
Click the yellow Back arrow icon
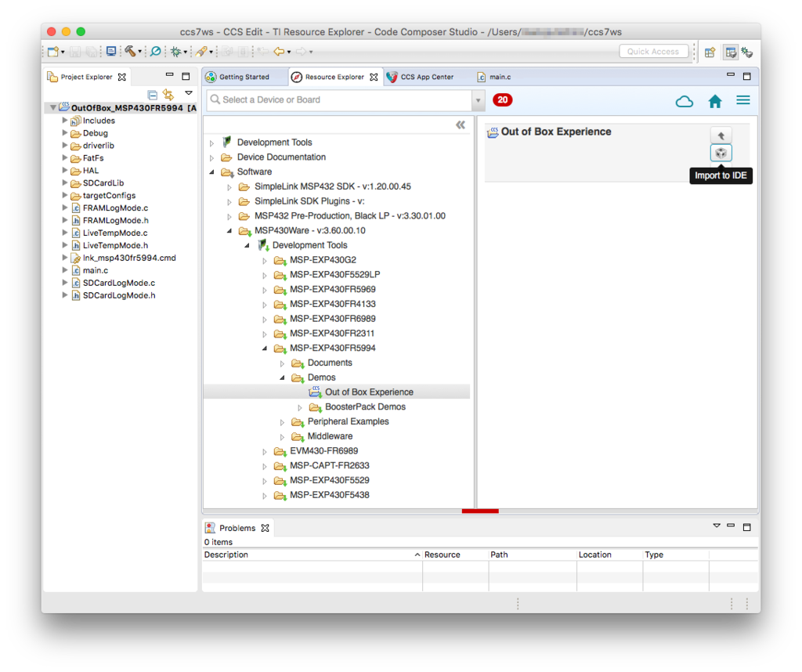tap(279, 52)
